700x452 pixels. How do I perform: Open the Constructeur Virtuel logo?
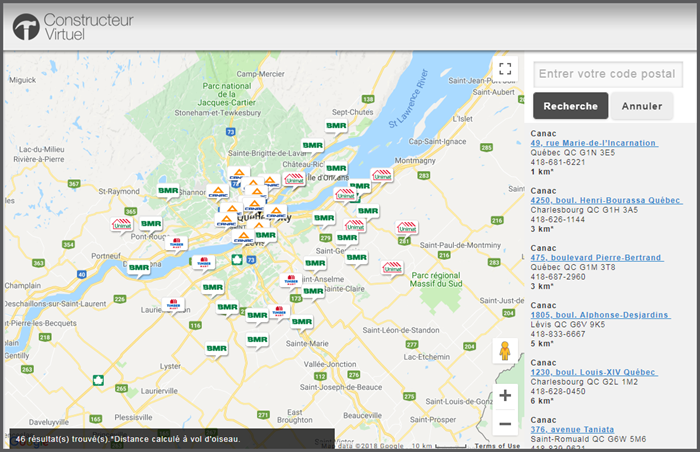click(73, 26)
